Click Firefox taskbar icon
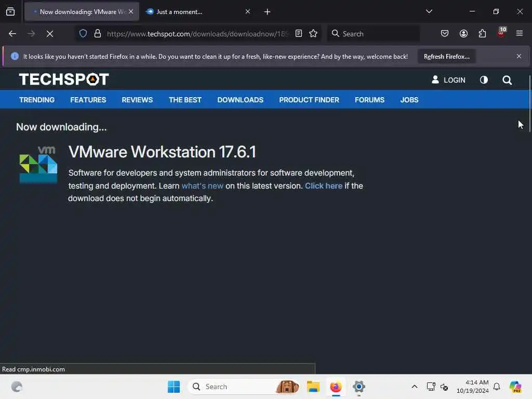The image size is (532, 399). click(x=336, y=387)
